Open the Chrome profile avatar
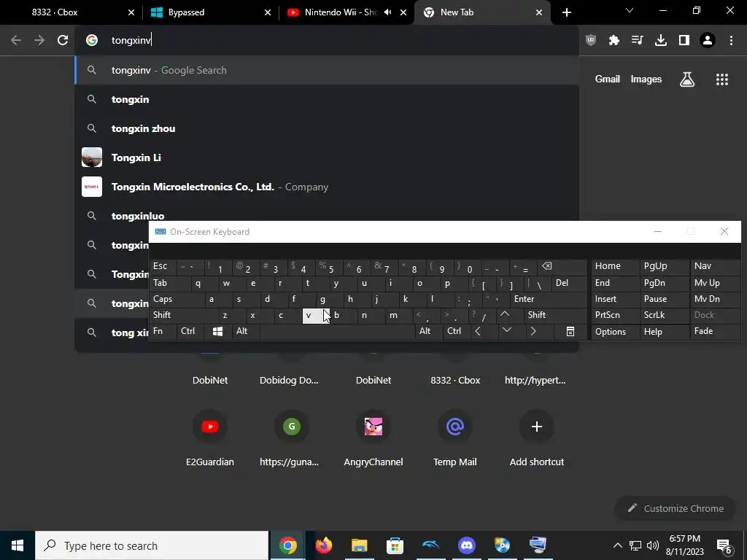 point(708,40)
